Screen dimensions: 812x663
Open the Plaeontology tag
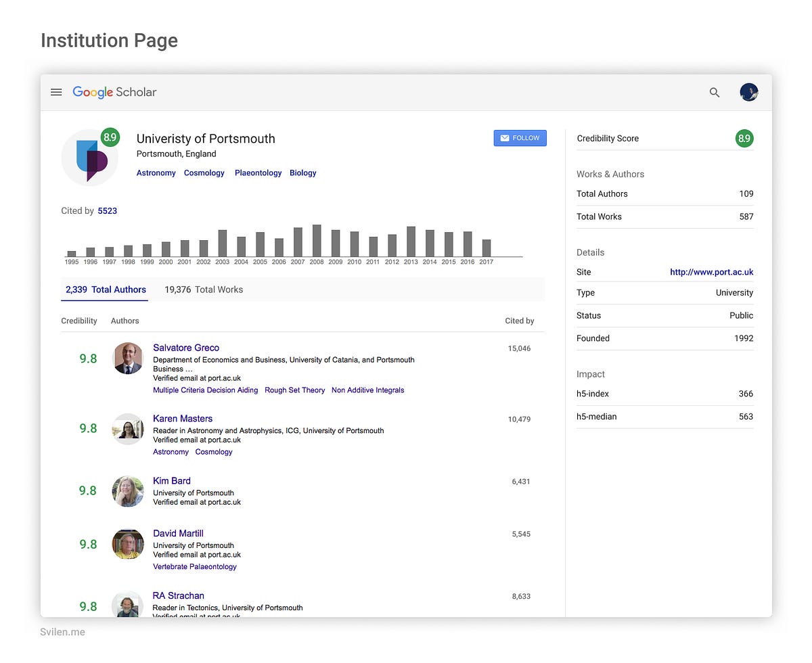pyautogui.click(x=258, y=173)
